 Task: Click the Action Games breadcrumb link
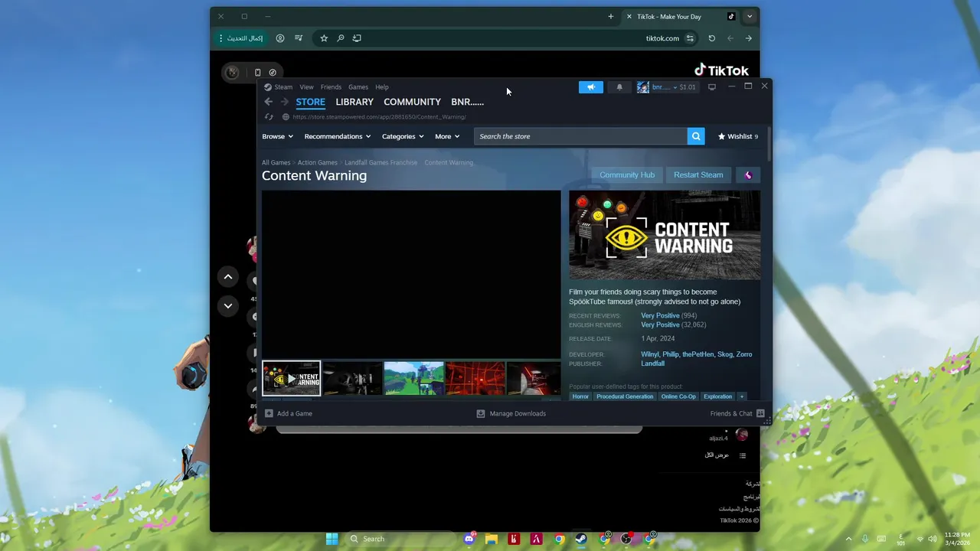318,162
